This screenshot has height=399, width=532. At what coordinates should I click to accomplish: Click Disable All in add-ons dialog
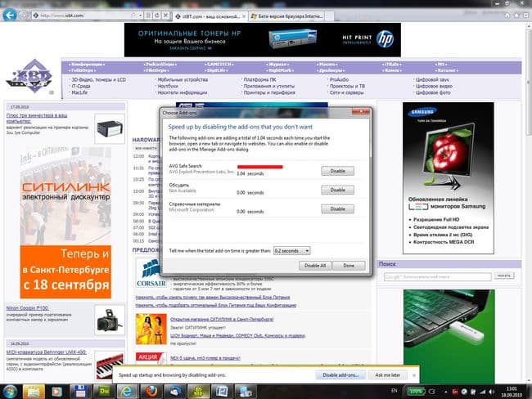pos(315,266)
